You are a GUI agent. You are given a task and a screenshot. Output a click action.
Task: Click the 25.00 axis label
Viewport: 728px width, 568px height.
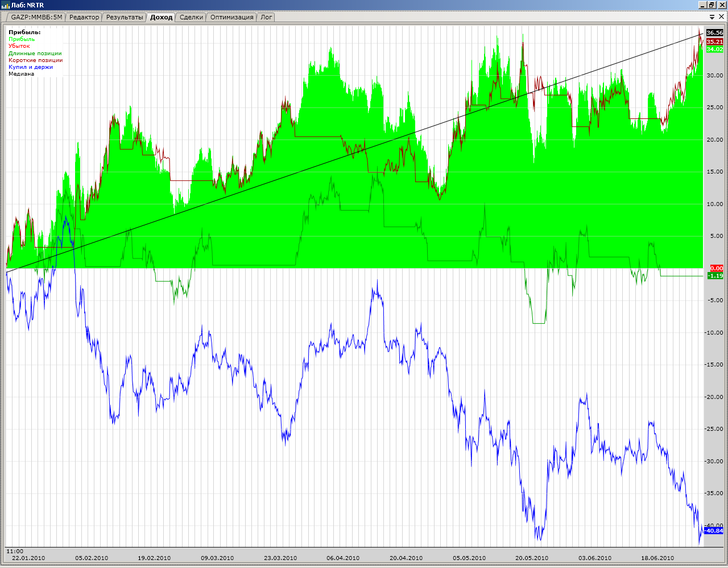click(x=715, y=108)
